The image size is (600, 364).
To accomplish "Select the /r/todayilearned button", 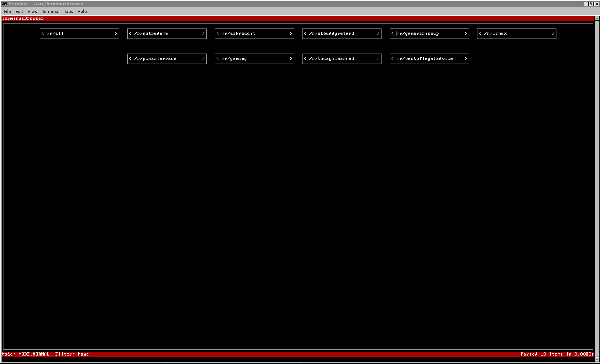I will tap(342, 59).
